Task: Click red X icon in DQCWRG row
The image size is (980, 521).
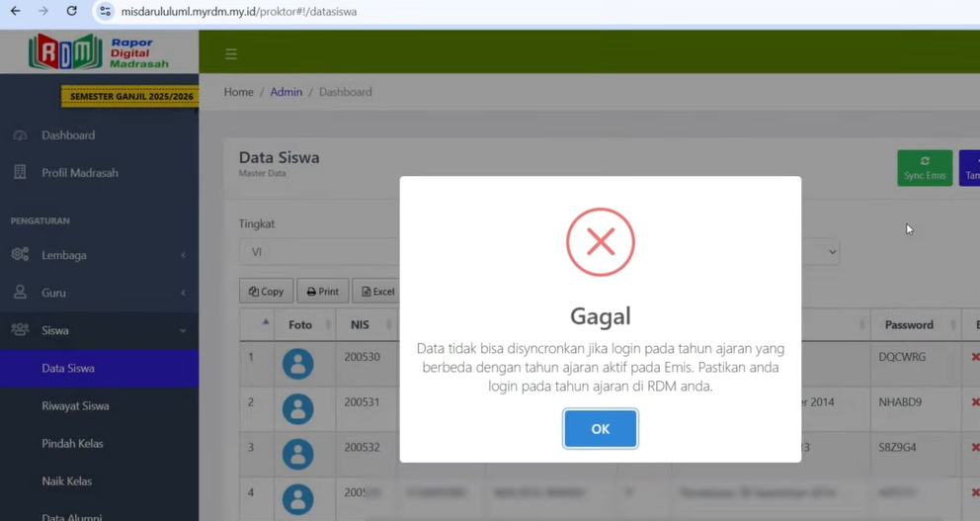Action: [x=975, y=357]
